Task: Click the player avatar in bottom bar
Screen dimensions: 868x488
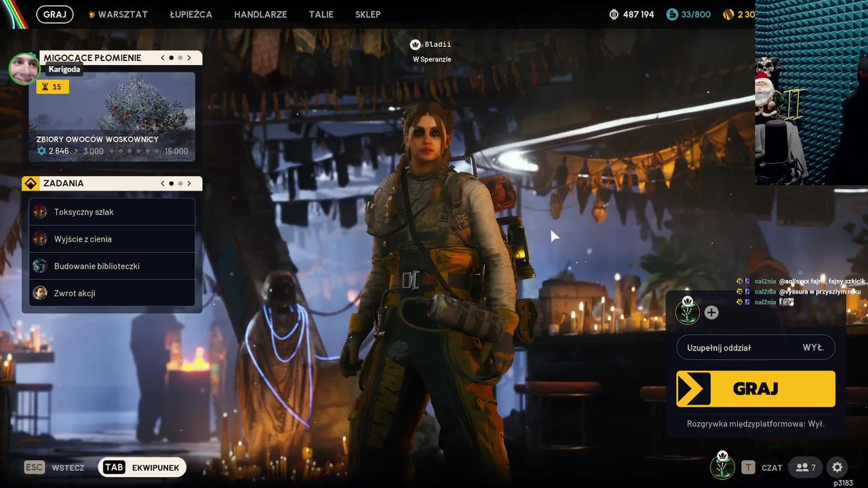Action: click(722, 466)
